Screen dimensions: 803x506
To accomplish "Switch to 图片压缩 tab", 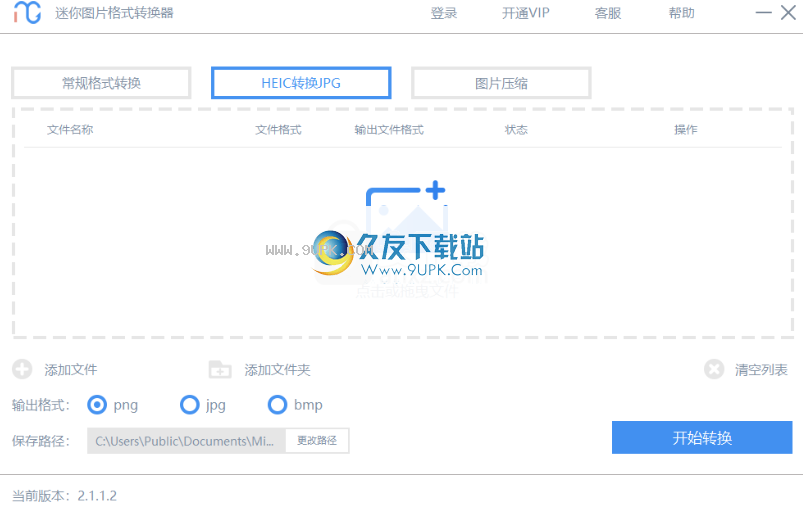I will point(501,83).
